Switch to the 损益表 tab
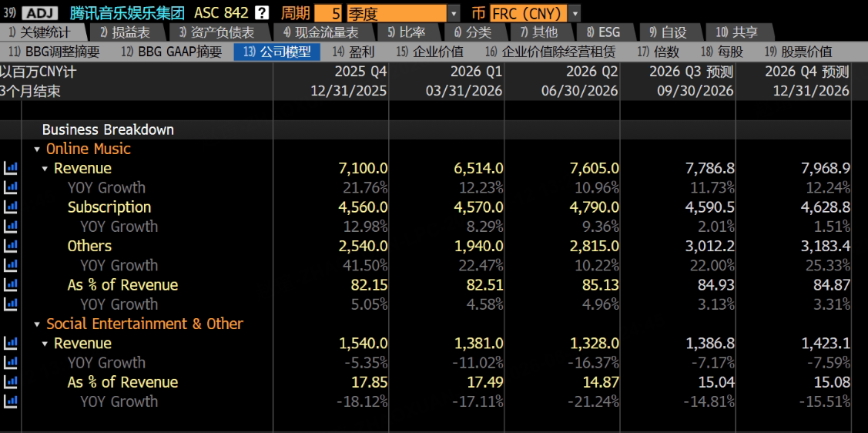Viewport: 868px width, 433px height. click(125, 32)
